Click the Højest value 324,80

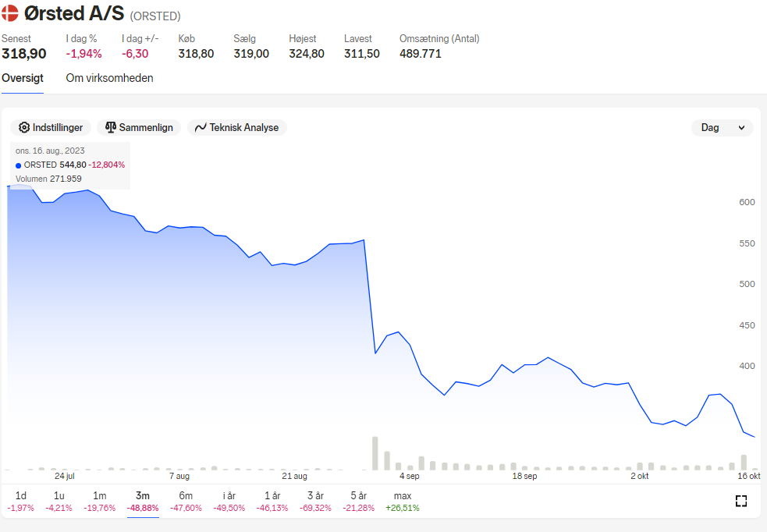307,54
